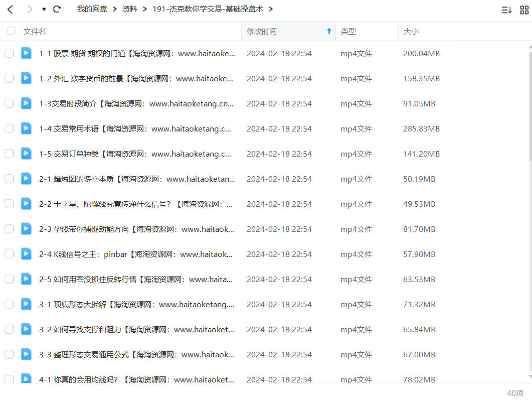
Task: Check the box for 1-5 交易订单种类
Action: [9, 154]
